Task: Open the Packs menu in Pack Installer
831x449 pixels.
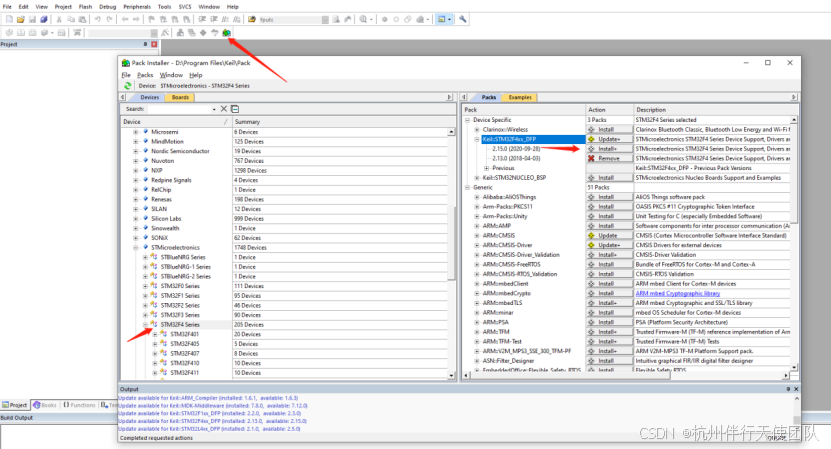Action: coord(145,75)
